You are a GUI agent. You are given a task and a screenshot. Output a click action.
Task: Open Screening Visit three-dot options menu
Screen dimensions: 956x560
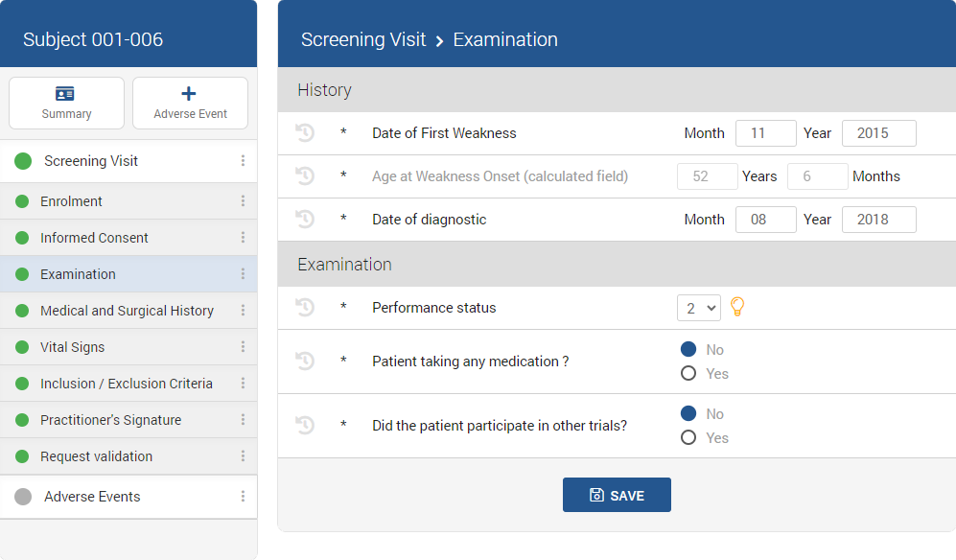pyautogui.click(x=243, y=161)
